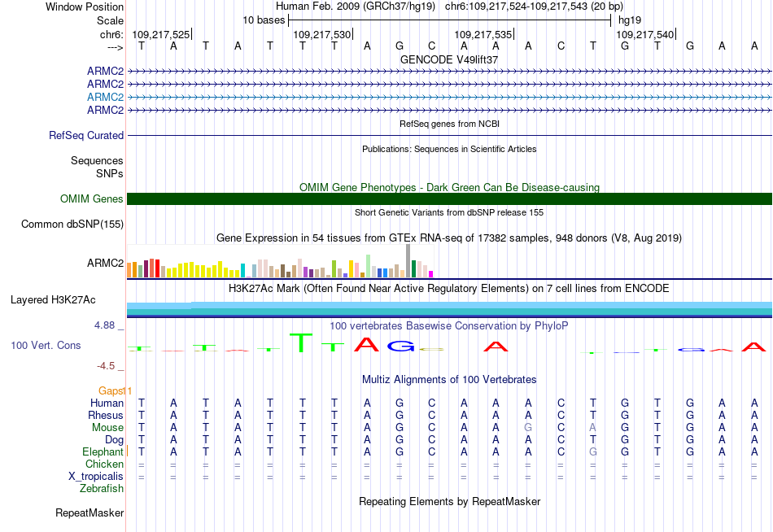The height and width of the screenshot is (532, 773).
Task: Click the orange Gaps label
Action: (111, 390)
